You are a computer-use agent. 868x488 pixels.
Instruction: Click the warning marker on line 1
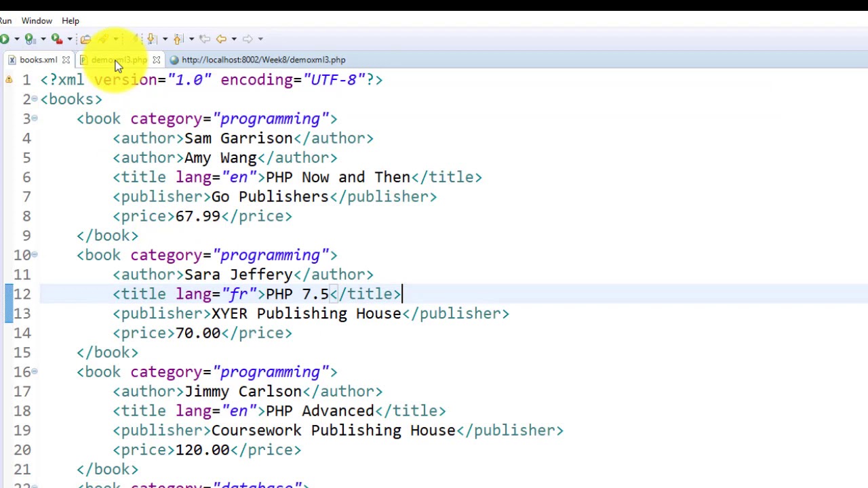pyautogui.click(x=9, y=80)
